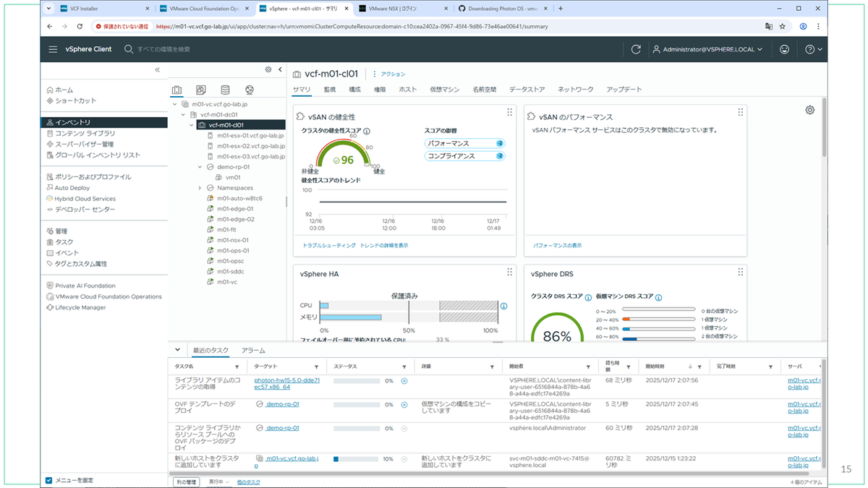The image size is (868, 488).
Task: Collapse the demo-rp-01 resource pool node
Action: 200,167
